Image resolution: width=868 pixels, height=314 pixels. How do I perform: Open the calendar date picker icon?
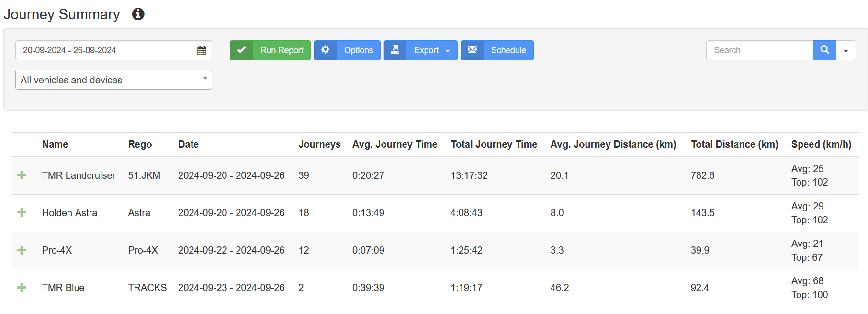coord(202,50)
